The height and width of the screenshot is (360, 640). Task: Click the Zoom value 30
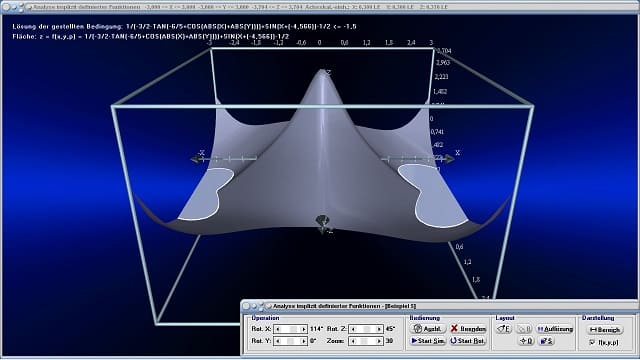coord(389,341)
